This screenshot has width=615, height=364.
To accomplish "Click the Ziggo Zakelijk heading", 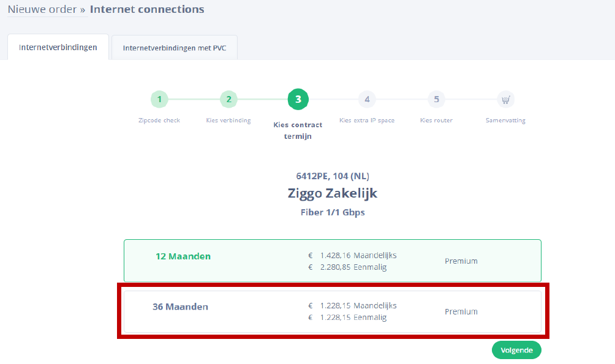I will tap(333, 193).
